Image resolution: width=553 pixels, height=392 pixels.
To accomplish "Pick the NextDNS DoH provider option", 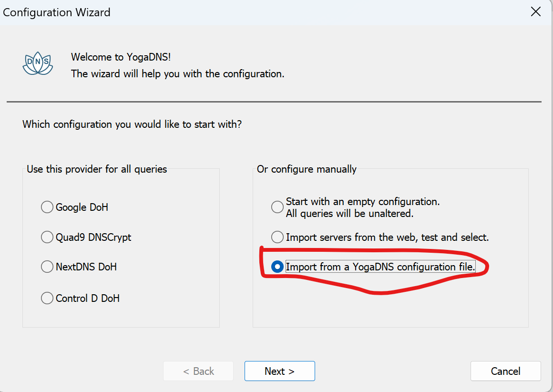I will point(47,267).
